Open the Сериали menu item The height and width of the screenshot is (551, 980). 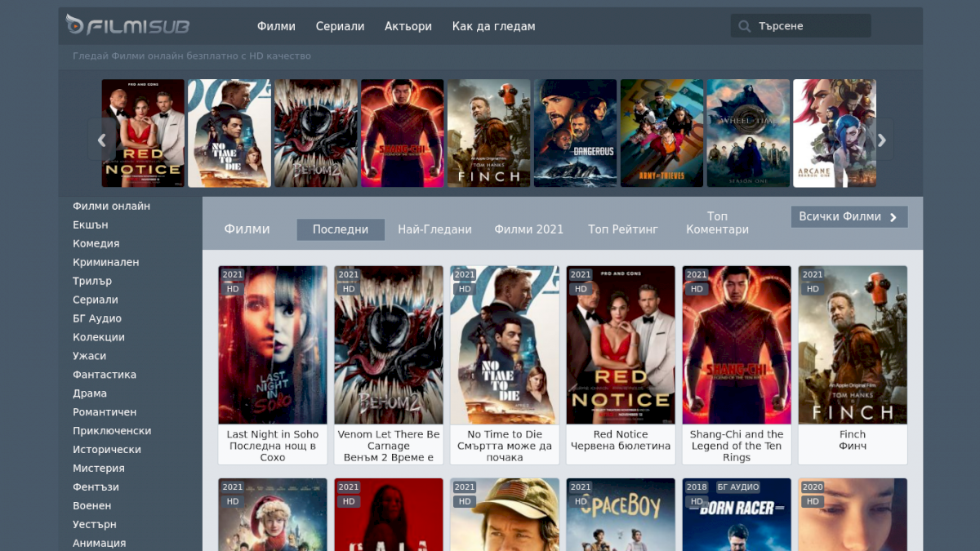[x=340, y=26]
